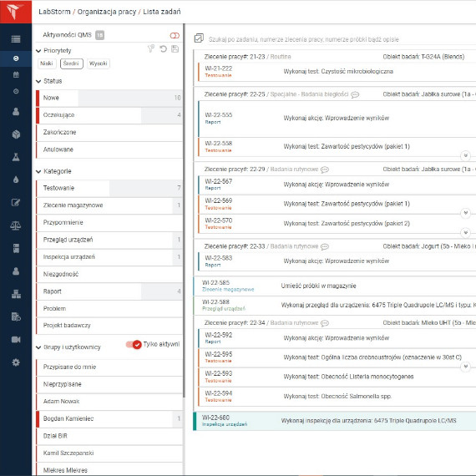Select the Testowanie category filter

click(109, 188)
